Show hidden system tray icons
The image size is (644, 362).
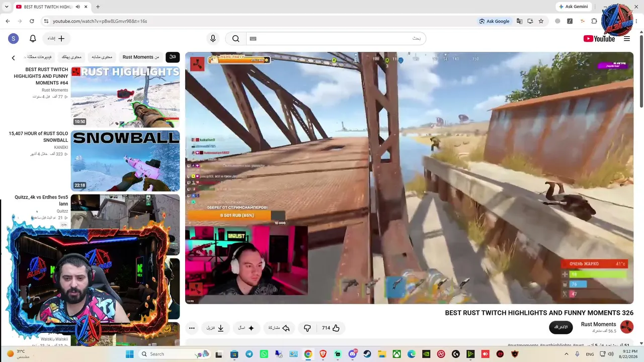pyautogui.click(x=567, y=354)
